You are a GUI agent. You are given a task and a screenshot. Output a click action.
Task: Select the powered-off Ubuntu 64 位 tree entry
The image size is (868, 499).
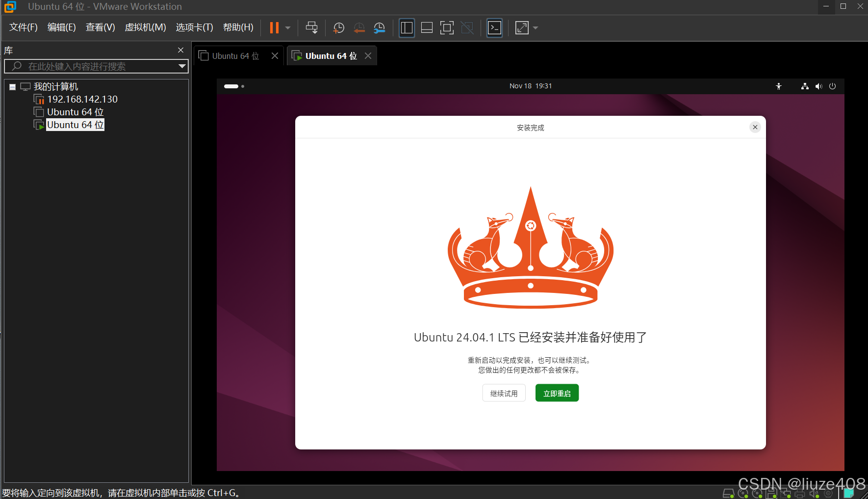(x=76, y=112)
